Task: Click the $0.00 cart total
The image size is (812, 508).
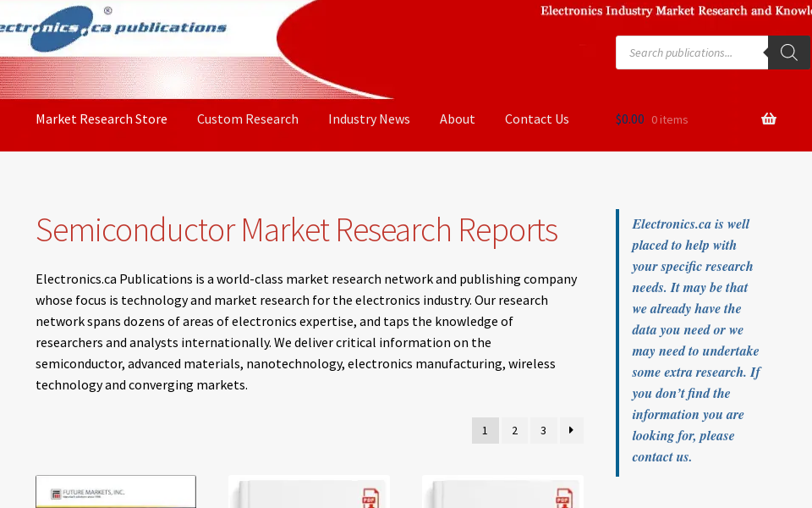Action: click(x=630, y=119)
